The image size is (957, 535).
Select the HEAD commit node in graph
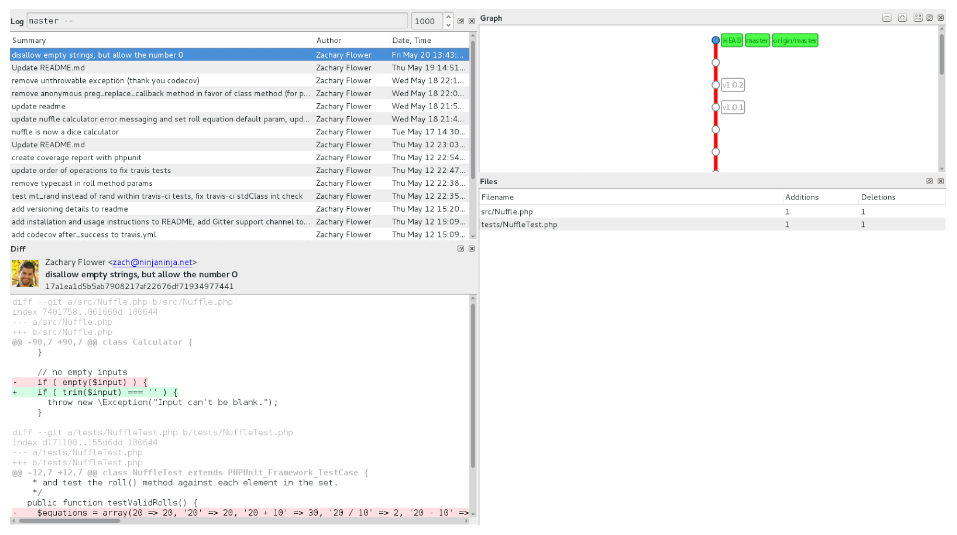[x=716, y=40]
